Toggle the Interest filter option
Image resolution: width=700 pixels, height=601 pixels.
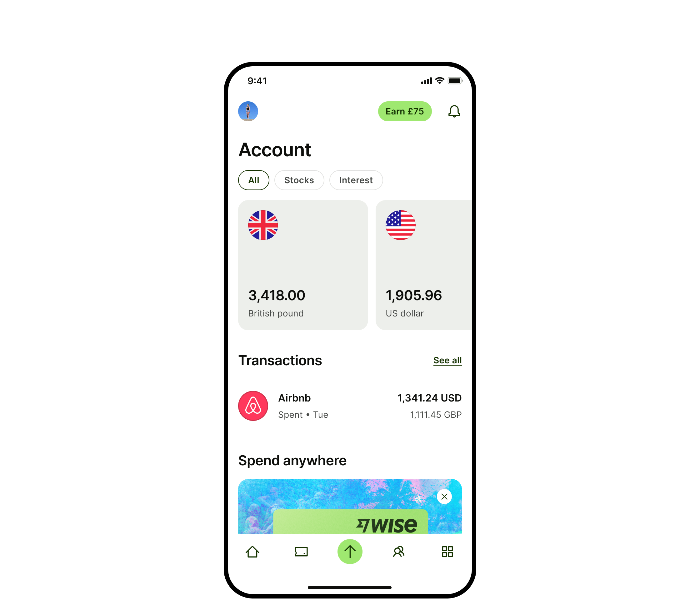(x=355, y=180)
